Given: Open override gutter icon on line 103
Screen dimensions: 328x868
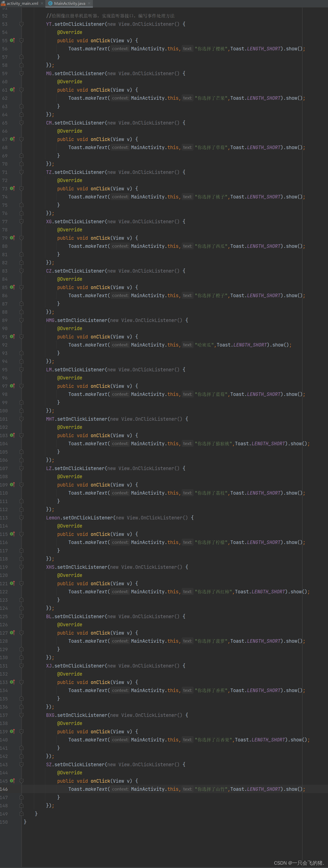Looking at the screenshot, I should coord(12,435).
